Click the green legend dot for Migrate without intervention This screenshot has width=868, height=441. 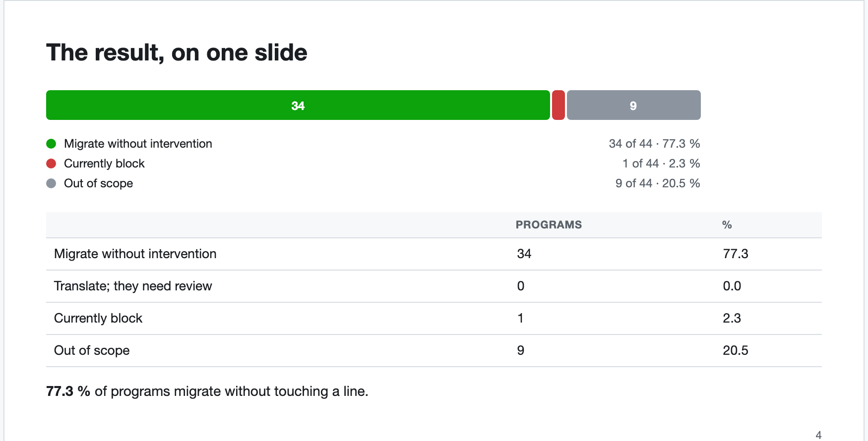[51, 144]
